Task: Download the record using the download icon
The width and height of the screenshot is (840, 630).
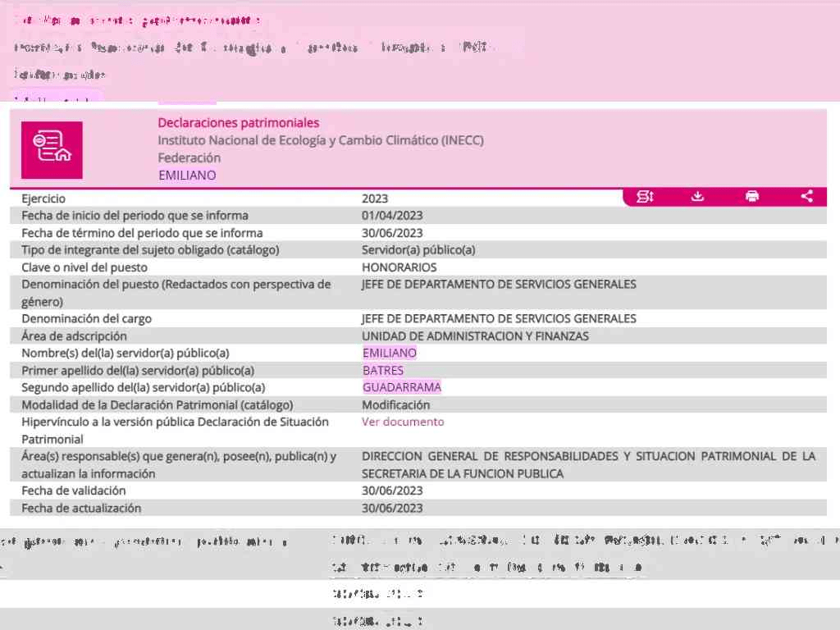Action: point(697,197)
